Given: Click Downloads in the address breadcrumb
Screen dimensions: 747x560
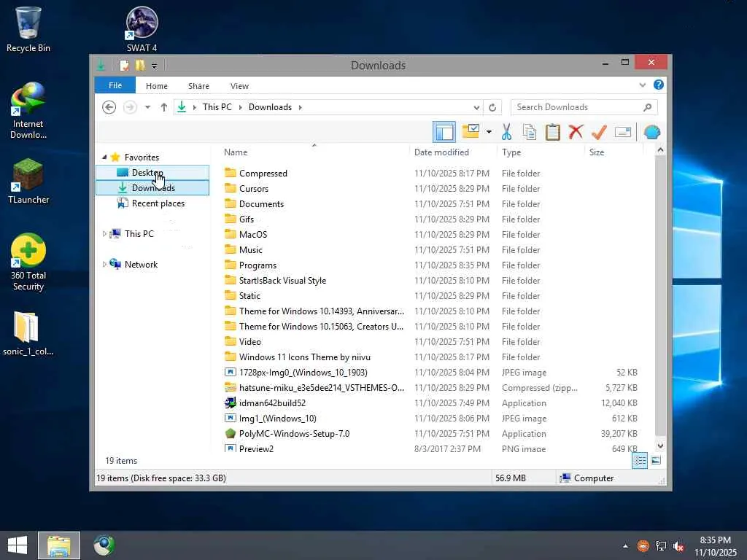Looking at the screenshot, I should (270, 107).
